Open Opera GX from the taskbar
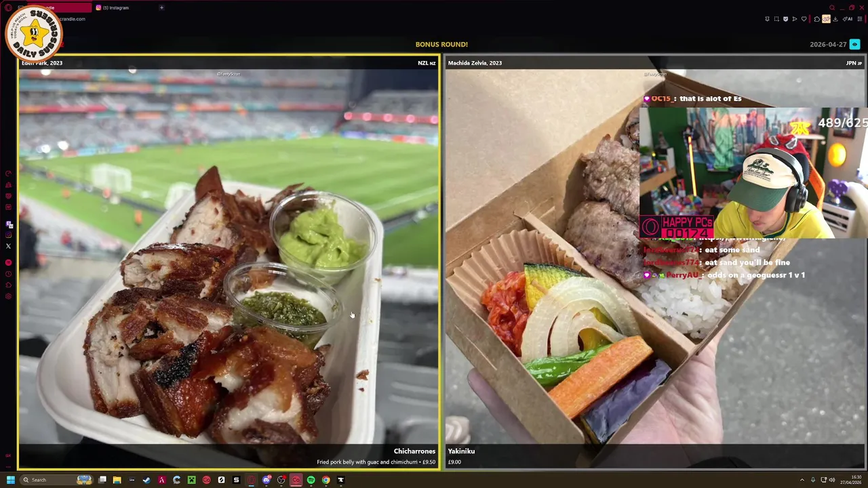This screenshot has width=868, height=488. click(251, 480)
